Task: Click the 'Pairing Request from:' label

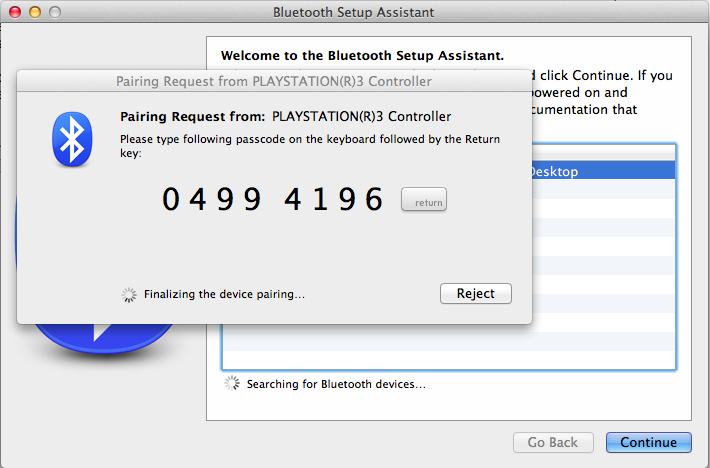Action: tap(192, 117)
